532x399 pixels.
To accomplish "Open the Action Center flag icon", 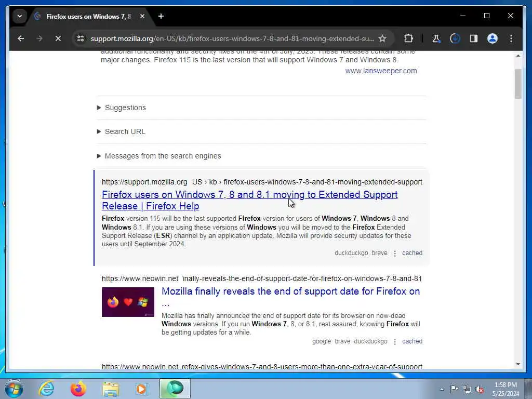I will click(454, 389).
